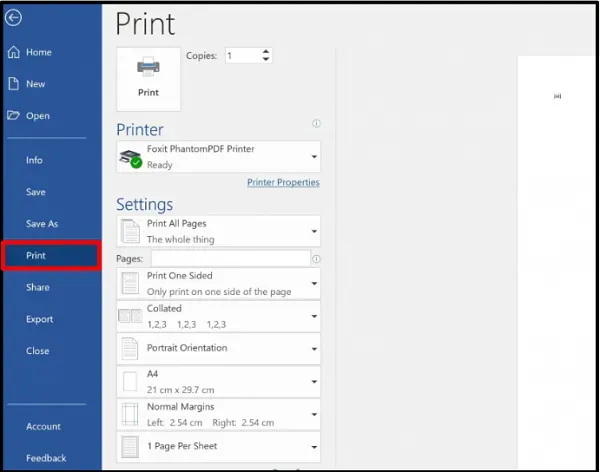600x472 pixels.
Task: Expand the Print All Pages dropdown
Action: tap(218, 231)
